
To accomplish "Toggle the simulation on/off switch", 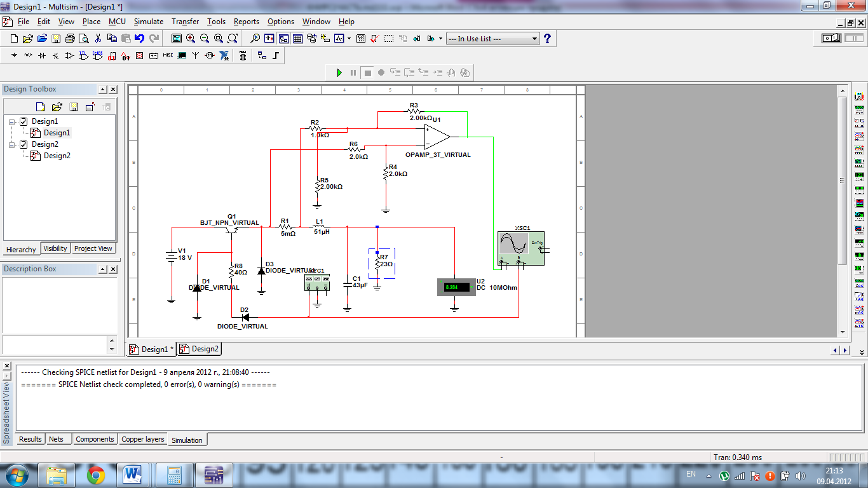I will (x=832, y=38).
